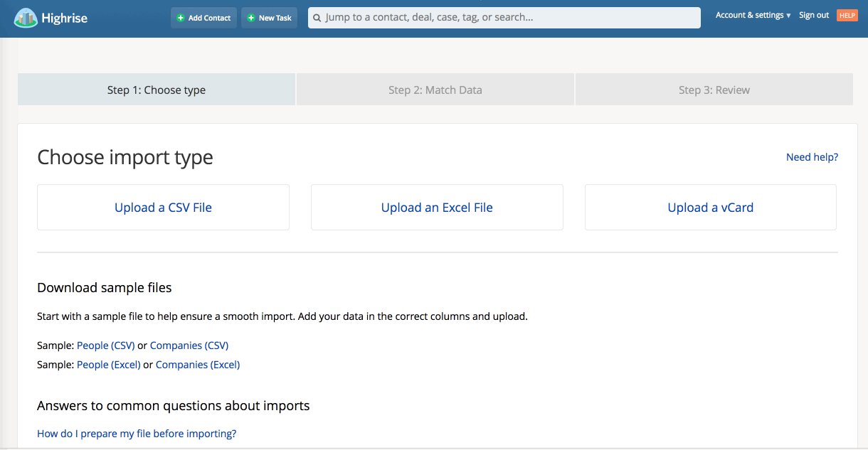This screenshot has width=868, height=450.
Task: Open the Need help? link
Action: (812, 157)
